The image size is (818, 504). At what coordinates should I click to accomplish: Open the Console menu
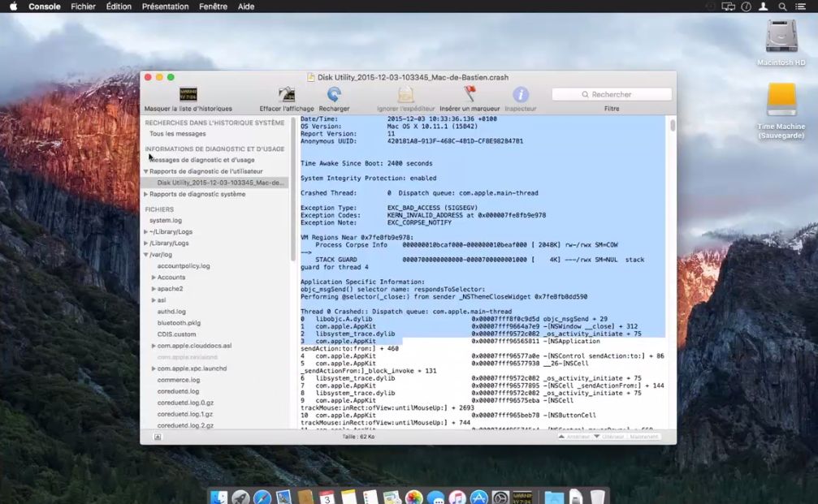tap(45, 6)
